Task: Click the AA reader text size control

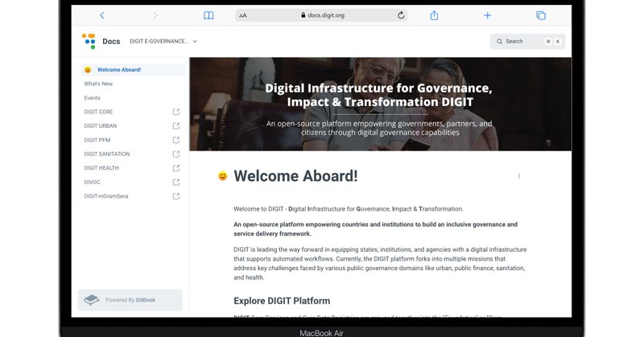Action: pyautogui.click(x=243, y=15)
